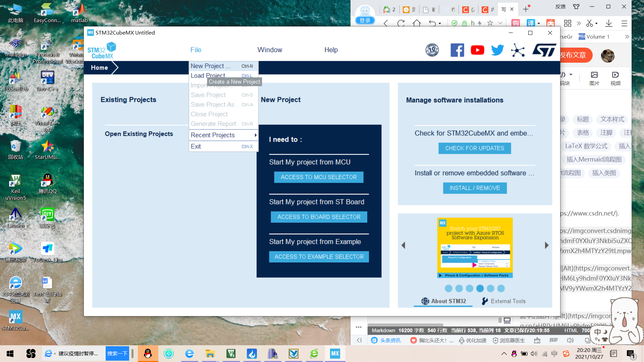Open the Windows Start menu
Viewport: 644px width, 362px height.
pyautogui.click(x=10, y=353)
